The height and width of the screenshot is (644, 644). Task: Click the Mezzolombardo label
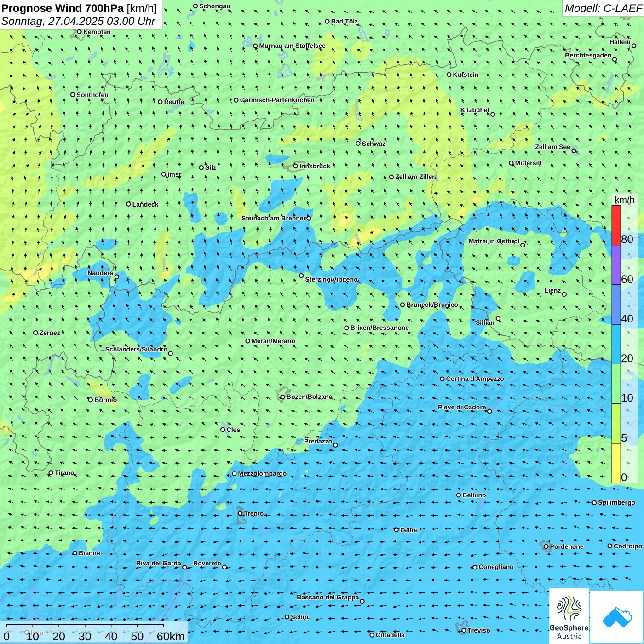[x=262, y=473]
